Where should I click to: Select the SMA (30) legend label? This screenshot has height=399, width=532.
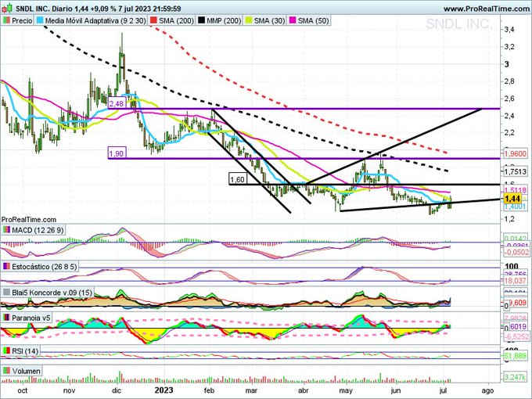[269, 20]
